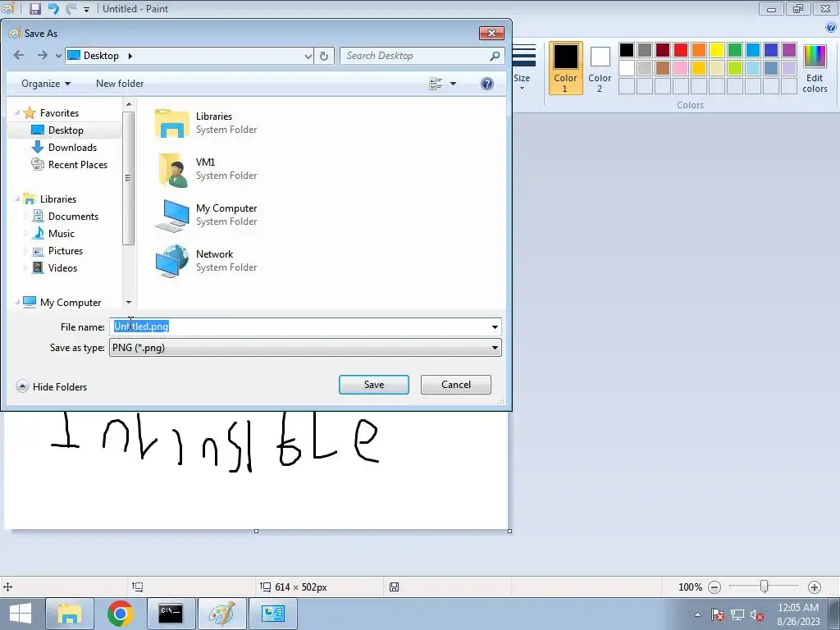Expand the Music library node
The image size is (840, 630).
25,234
